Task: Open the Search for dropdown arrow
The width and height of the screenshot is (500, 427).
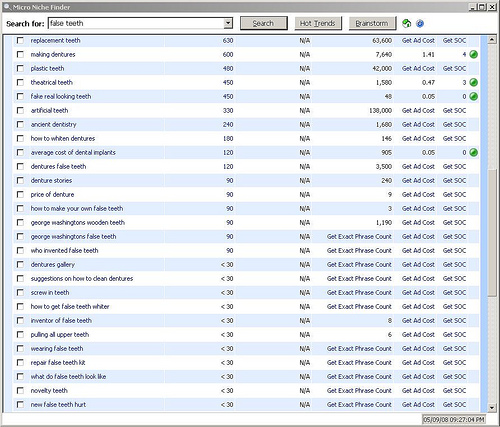Action: [228, 23]
